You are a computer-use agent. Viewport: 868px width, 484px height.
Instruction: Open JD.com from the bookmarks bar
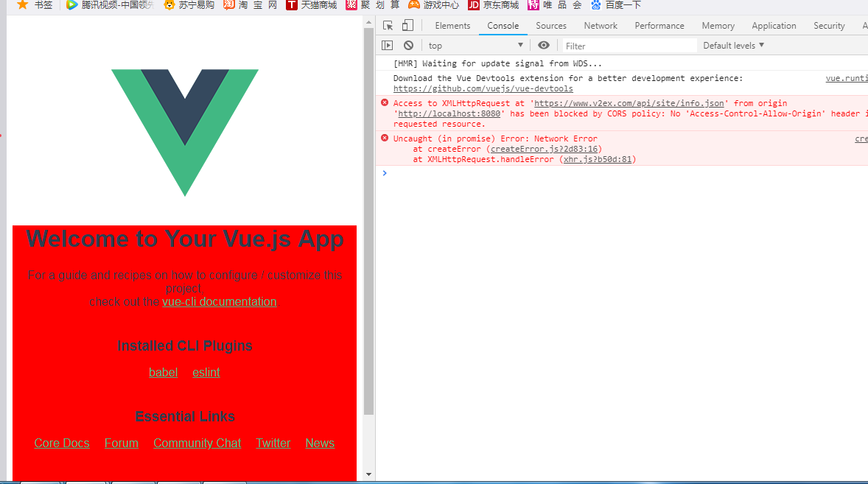click(492, 6)
